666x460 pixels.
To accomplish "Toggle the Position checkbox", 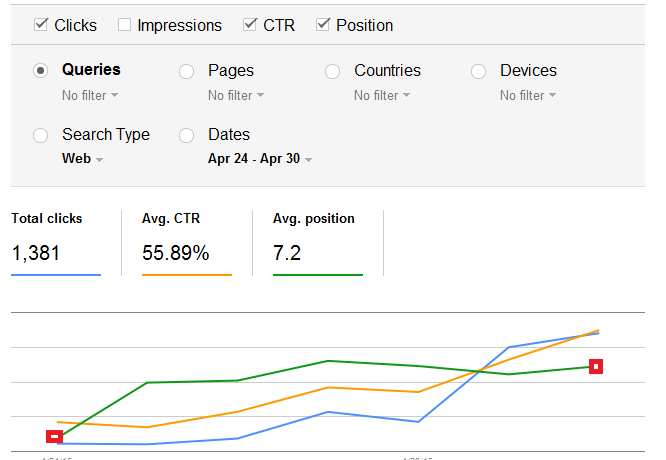I will [323, 25].
